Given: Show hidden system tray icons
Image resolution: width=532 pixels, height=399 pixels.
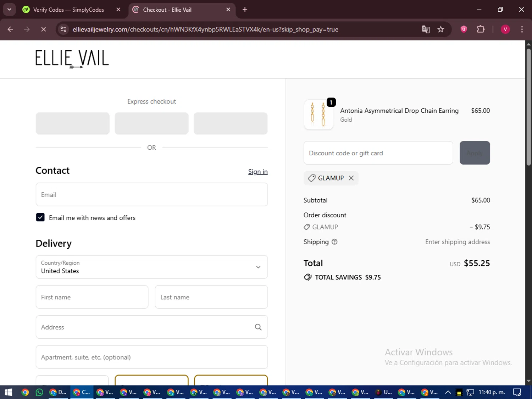Looking at the screenshot, I should pyautogui.click(x=448, y=392).
